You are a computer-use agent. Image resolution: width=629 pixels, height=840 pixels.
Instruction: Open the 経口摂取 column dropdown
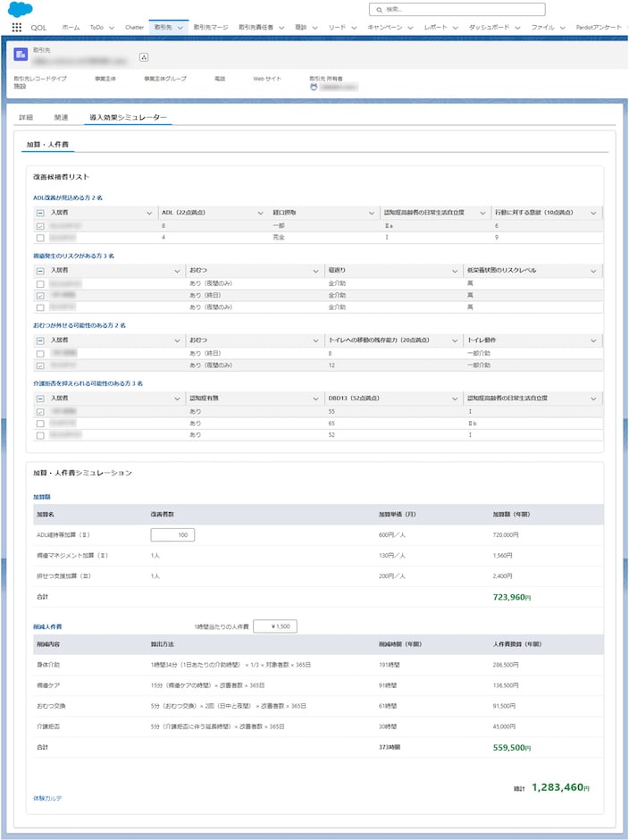point(372,214)
